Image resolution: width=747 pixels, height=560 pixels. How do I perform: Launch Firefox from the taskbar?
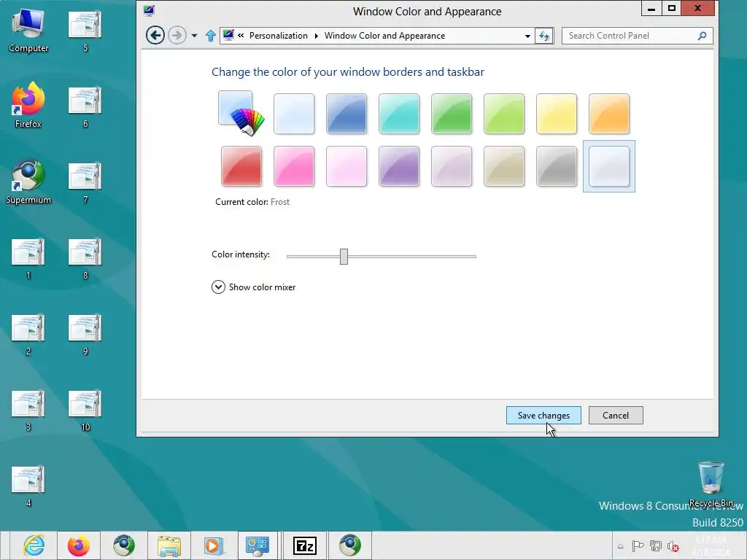point(79,545)
